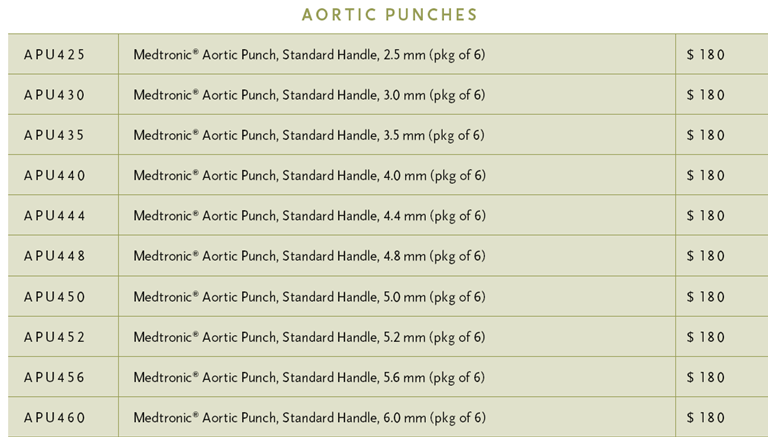
Task: Select product code APU425
Action: (x=54, y=54)
